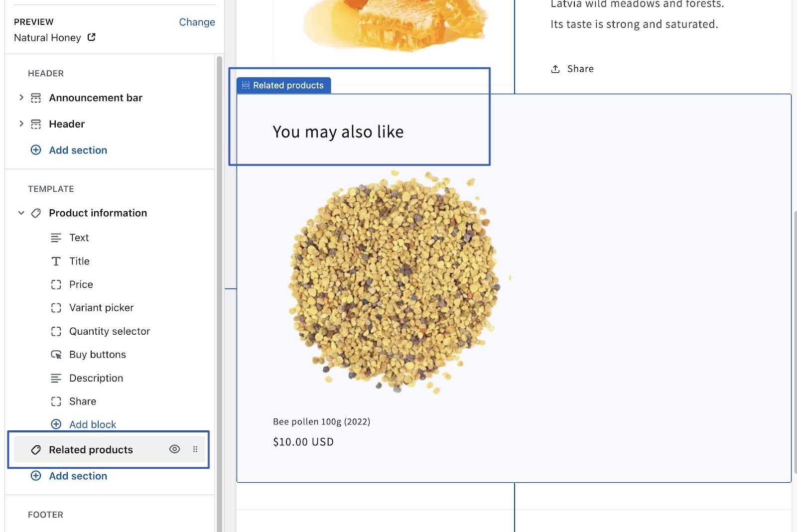Click Add section under Header group
Screen dimensions: 797x532
(x=78, y=150)
